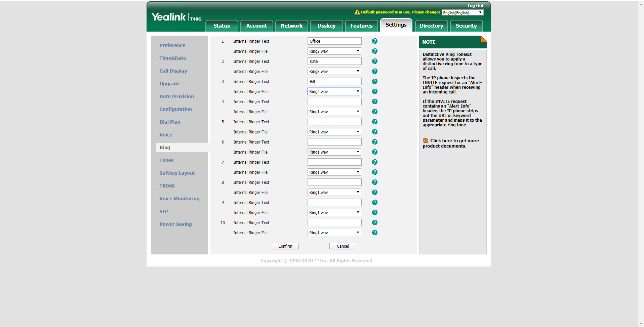The image size is (644, 327).
Task: Open entry 5 Internal Ringer File dropdown
Action: point(334,132)
